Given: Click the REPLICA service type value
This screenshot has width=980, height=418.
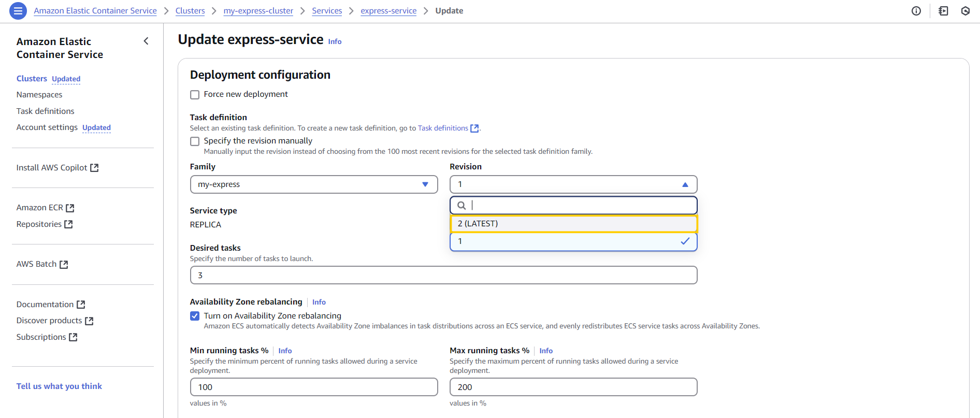Looking at the screenshot, I should pyautogui.click(x=206, y=225).
